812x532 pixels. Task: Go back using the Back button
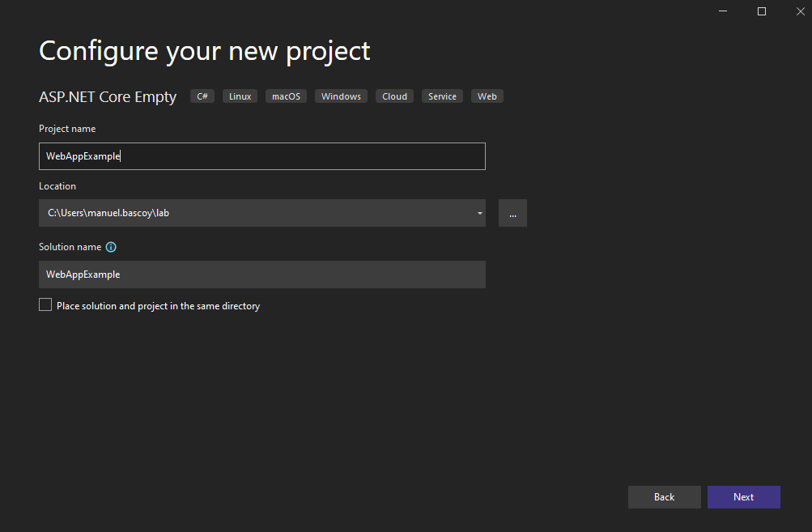(x=664, y=497)
